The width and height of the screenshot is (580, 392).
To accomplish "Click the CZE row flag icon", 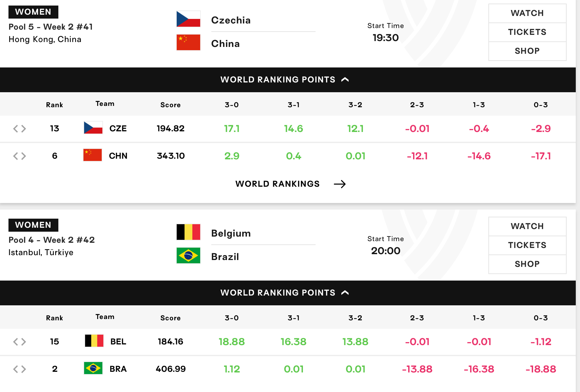I will point(93,128).
